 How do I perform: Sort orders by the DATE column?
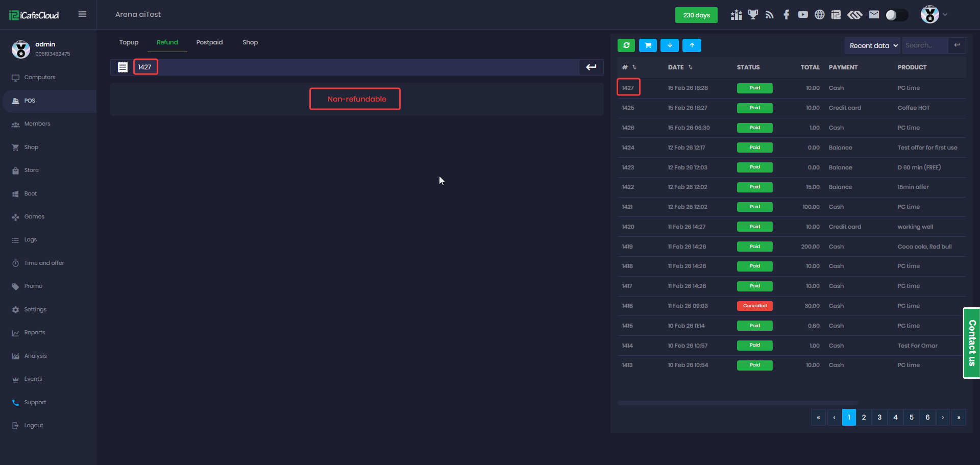click(x=680, y=67)
